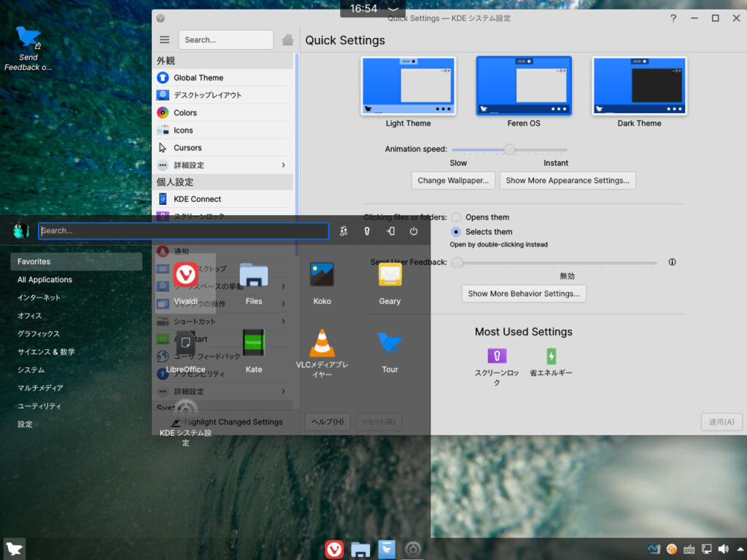The image size is (747, 560).
Task: Click the volume icon in system tray
Action: [x=723, y=549]
